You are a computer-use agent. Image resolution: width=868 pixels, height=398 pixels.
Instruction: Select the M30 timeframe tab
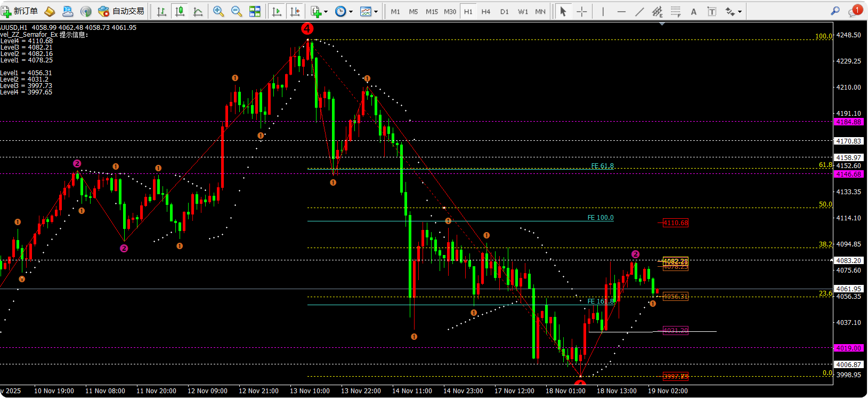(450, 11)
